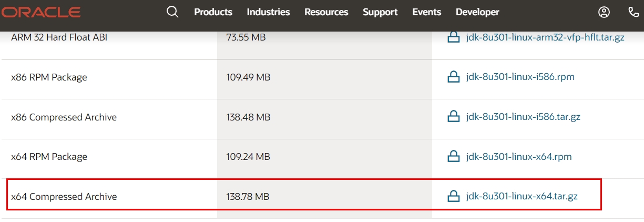Open the Support menu
This screenshot has height=222, width=644.
[380, 12]
